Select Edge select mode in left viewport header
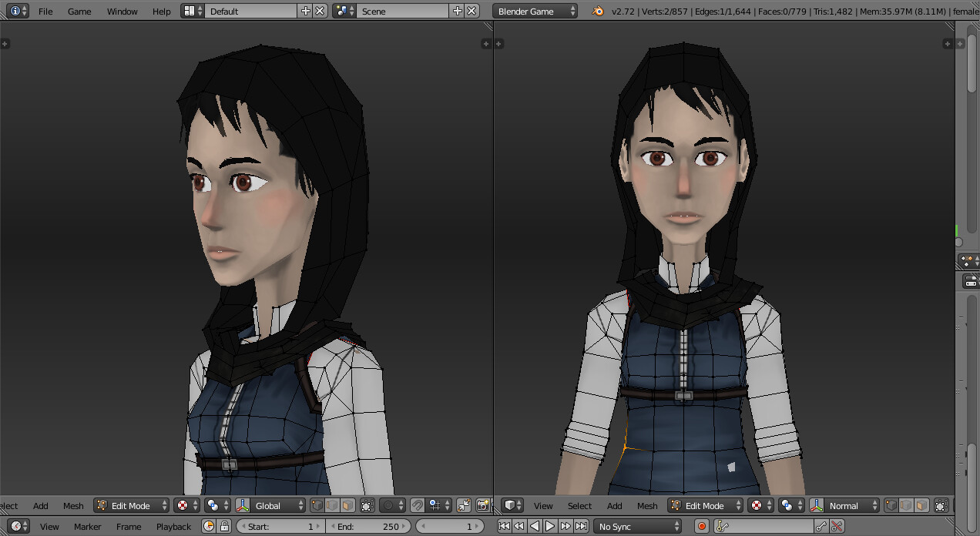The height and width of the screenshot is (536, 980). (x=333, y=505)
